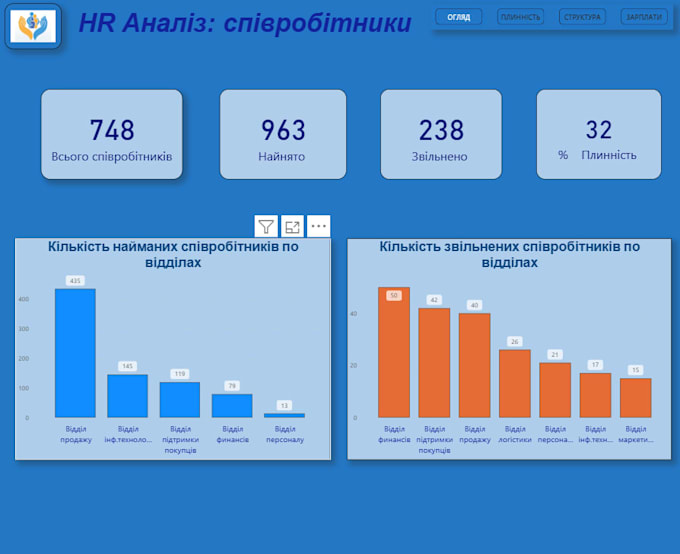Click the 17 data label
Image resolution: width=680 pixels, height=554 pixels.
[595, 365]
